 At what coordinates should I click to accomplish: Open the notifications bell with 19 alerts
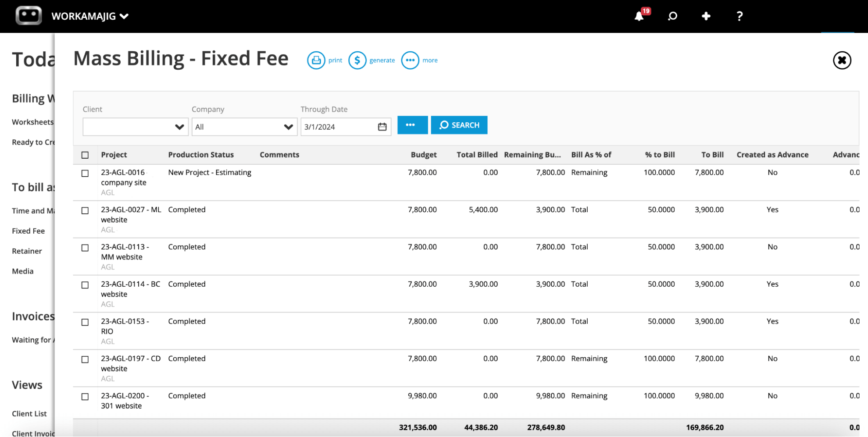pos(639,16)
